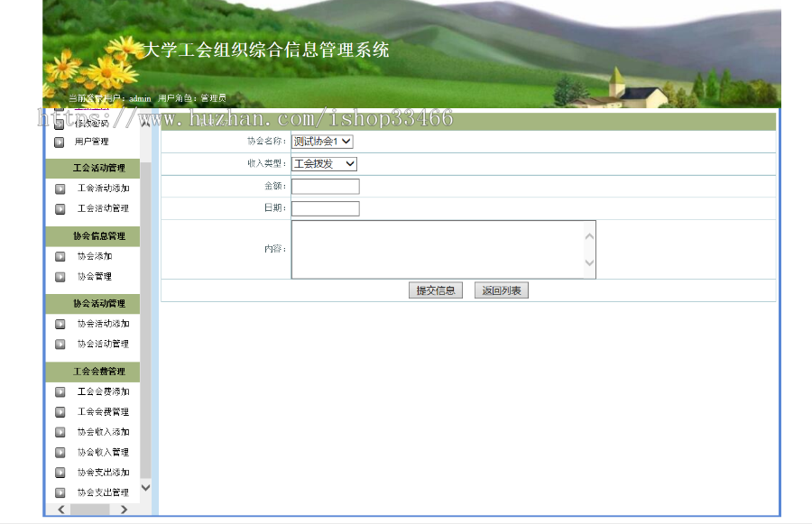Click the icon beside 修改密码
Viewport: 812px width, 524px height.
60,122
